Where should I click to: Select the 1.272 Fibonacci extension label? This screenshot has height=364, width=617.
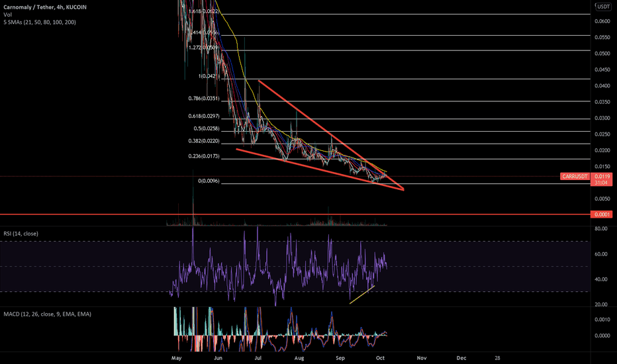(x=203, y=48)
